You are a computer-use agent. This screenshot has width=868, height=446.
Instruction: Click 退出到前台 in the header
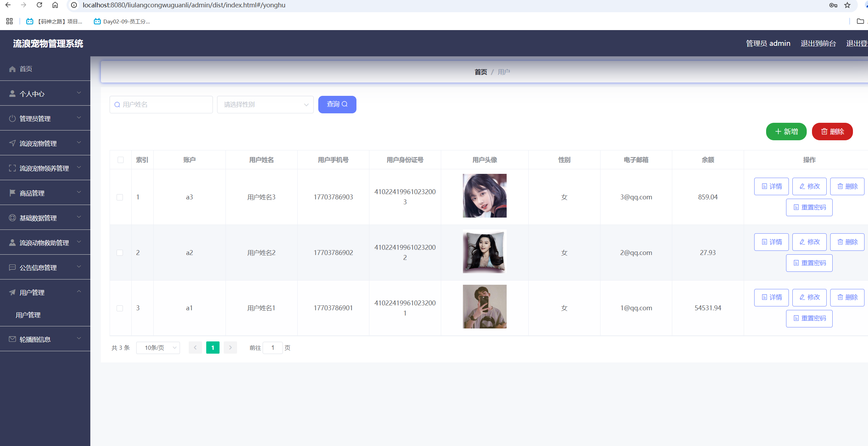(818, 43)
